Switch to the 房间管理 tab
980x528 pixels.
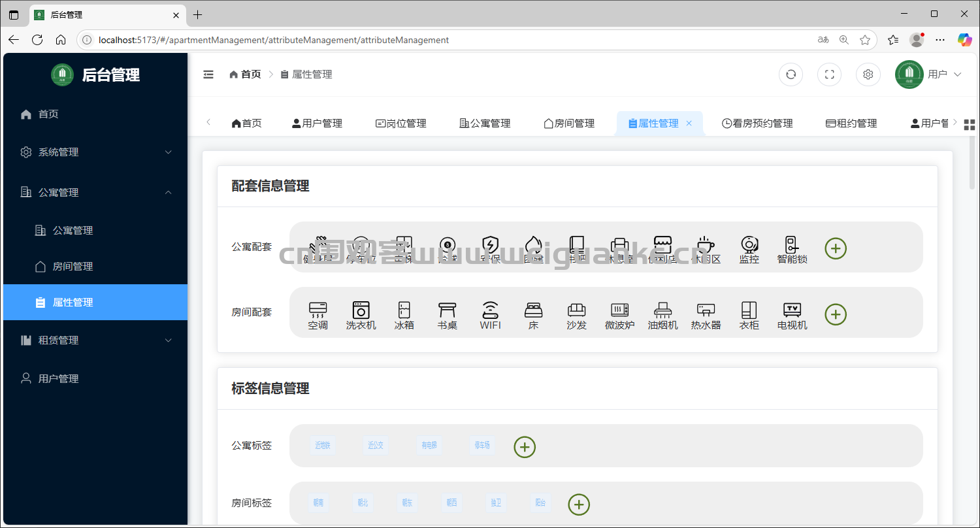[x=569, y=124]
